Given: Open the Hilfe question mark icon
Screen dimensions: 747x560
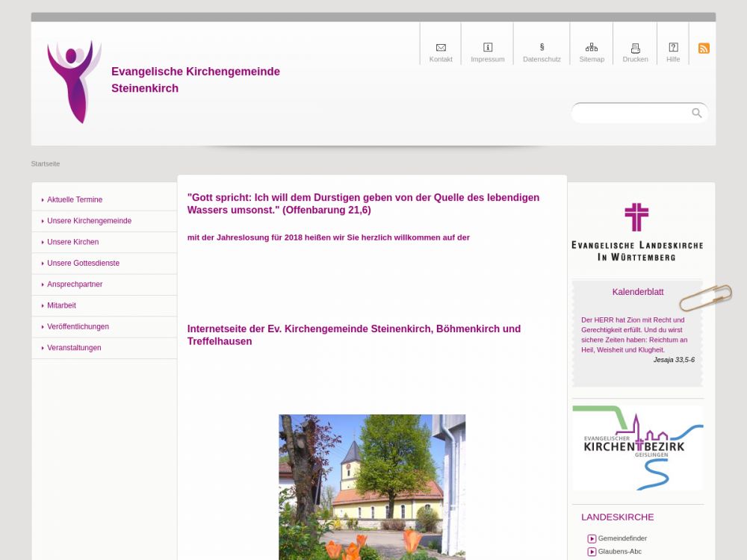Looking at the screenshot, I should 673,48.
